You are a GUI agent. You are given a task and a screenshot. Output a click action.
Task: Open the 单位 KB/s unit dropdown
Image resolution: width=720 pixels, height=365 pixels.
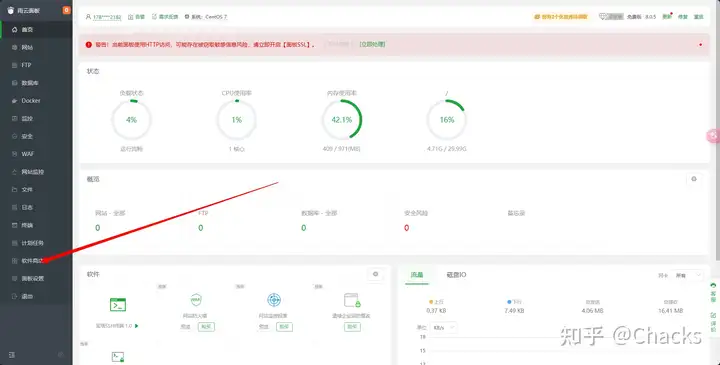coord(444,327)
